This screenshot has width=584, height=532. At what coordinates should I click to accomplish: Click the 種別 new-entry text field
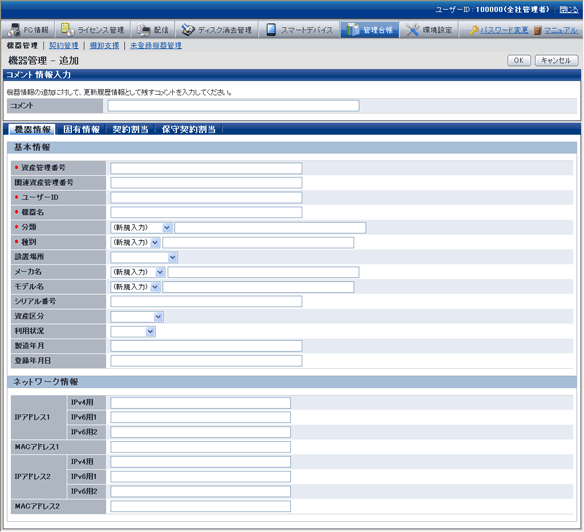[x=258, y=243]
